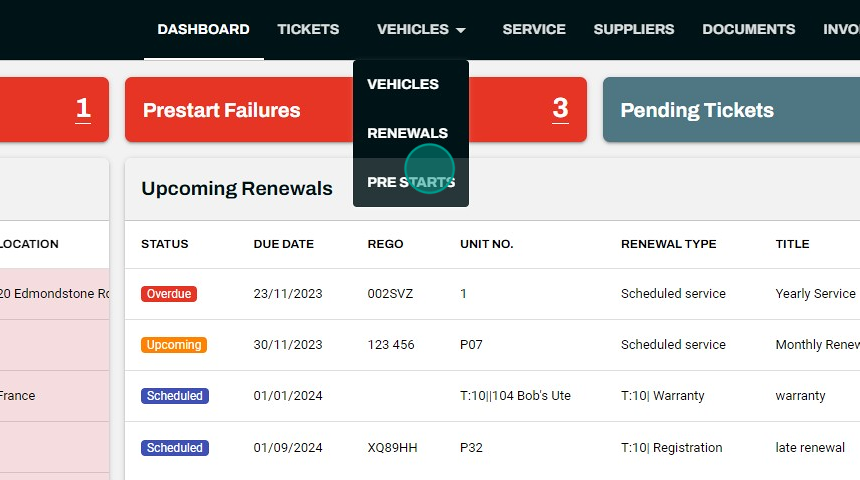Sort by the Due Date column header
Screen dimensions: 860x480
pos(284,244)
